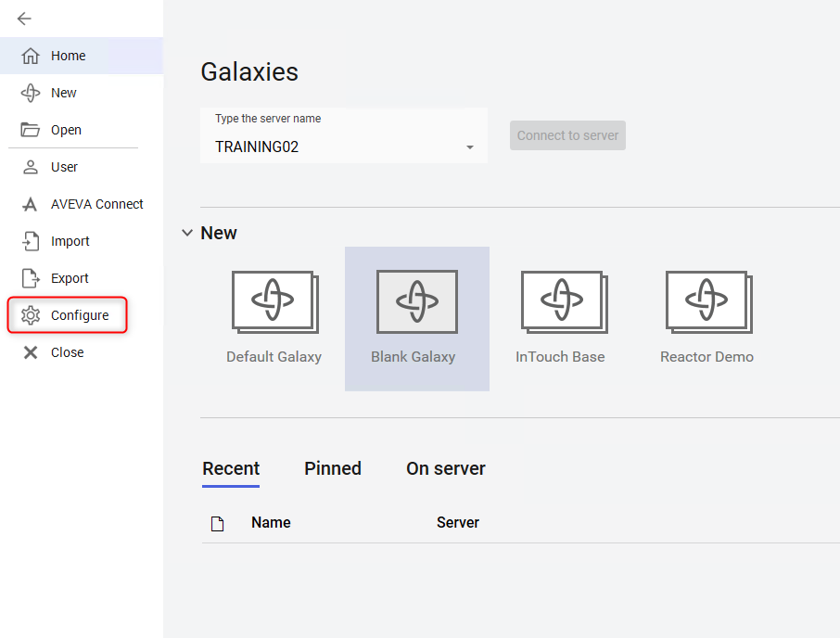Click the Import document icon
The image size is (840, 638).
[x=31, y=241]
